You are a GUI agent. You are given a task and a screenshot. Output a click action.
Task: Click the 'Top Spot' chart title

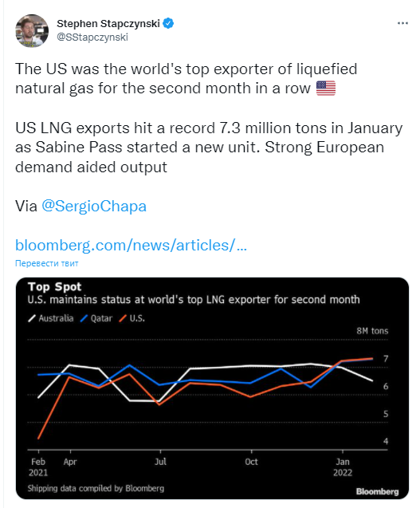[54, 287]
